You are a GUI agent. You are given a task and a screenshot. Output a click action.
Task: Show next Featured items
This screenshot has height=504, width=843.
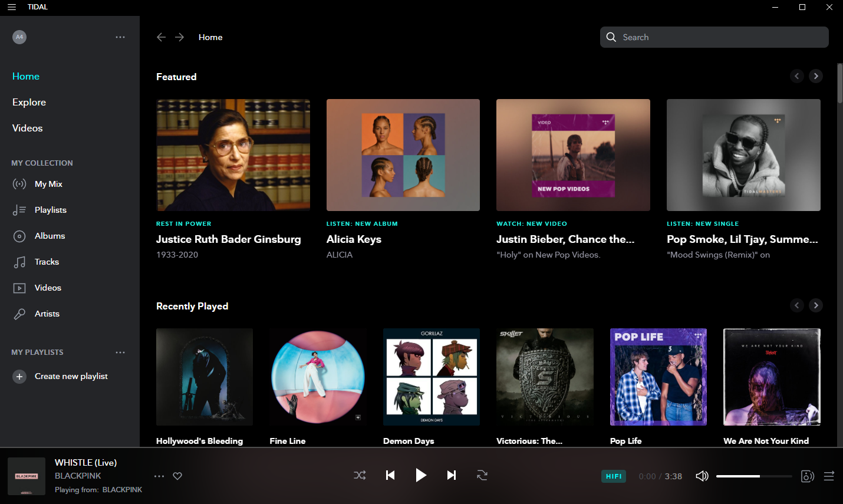[816, 76]
